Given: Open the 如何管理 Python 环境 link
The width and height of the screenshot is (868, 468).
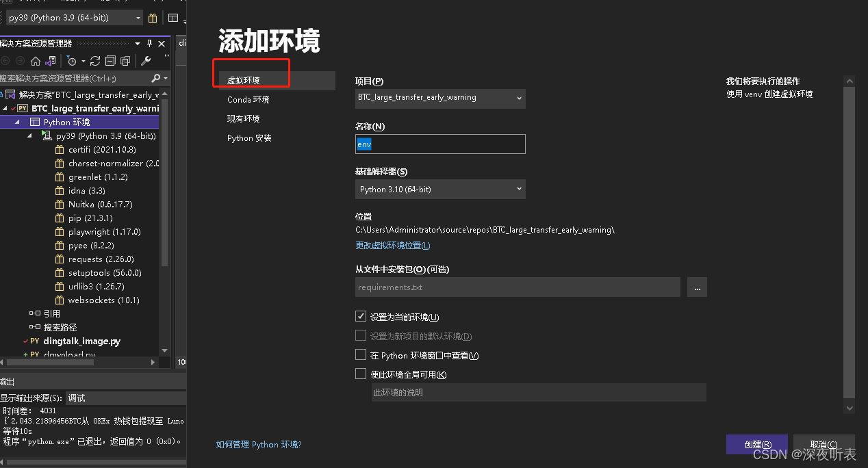Looking at the screenshot, I should click(x=258, y=444).
